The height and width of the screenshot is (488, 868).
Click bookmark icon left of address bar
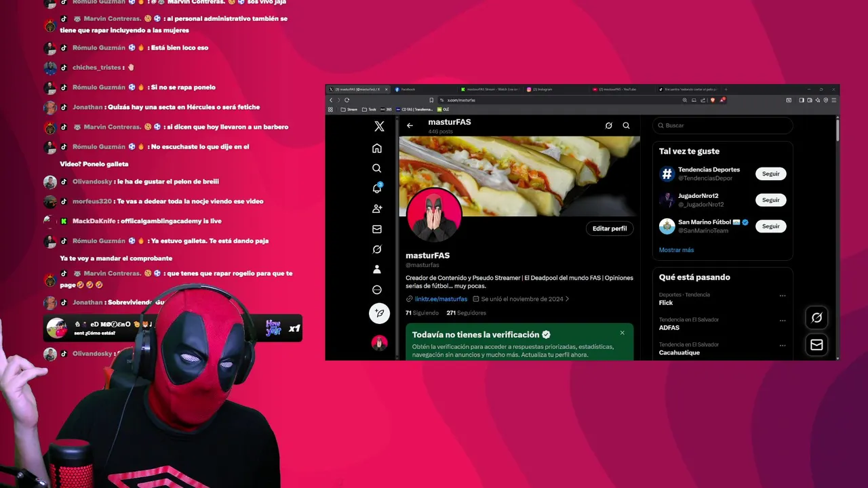(x=431, y=100)
